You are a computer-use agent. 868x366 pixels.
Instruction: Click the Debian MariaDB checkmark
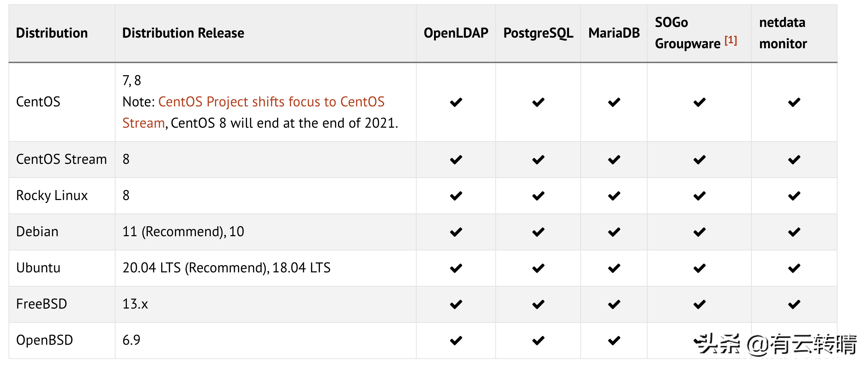pyautogui.click(x=614, y=232)
